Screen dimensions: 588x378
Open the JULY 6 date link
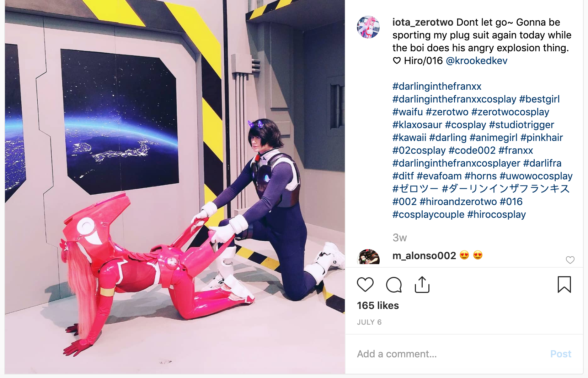369,322
